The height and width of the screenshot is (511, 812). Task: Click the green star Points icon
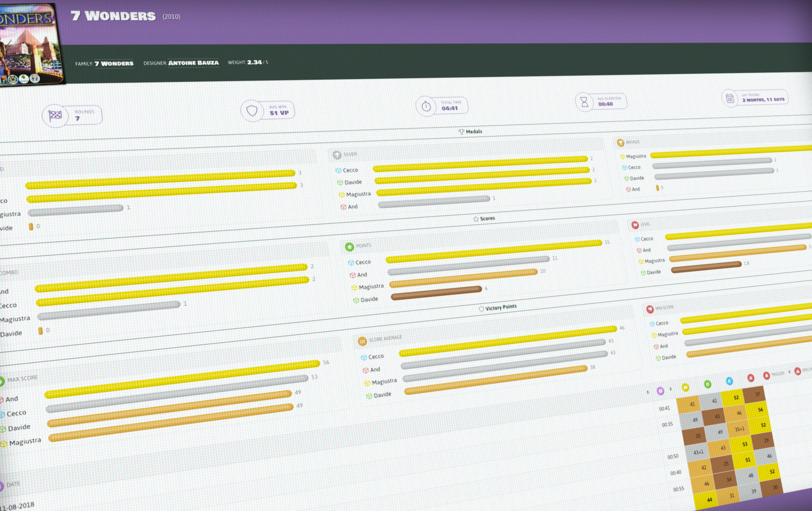coord(349,247)
